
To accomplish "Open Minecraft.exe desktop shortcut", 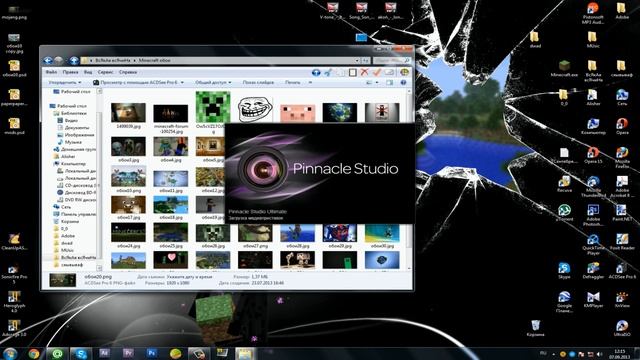I will [x=564, y=69].
